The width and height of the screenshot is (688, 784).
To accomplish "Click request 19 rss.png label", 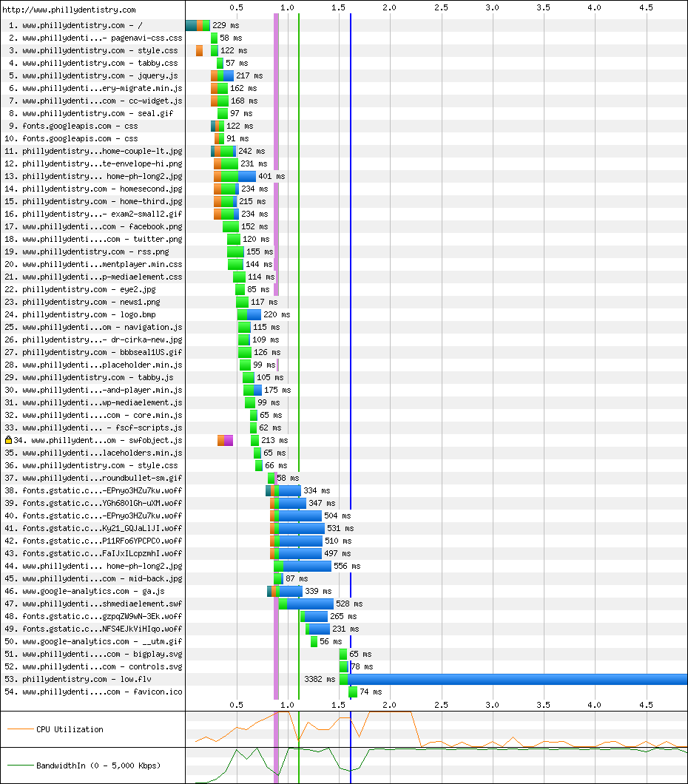I will click(x=87, y=251).
